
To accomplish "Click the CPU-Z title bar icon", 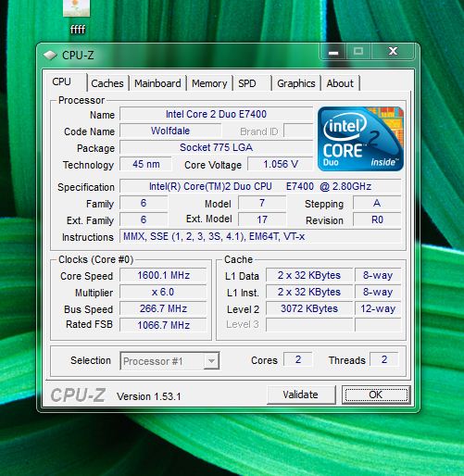I will (50, 56).
